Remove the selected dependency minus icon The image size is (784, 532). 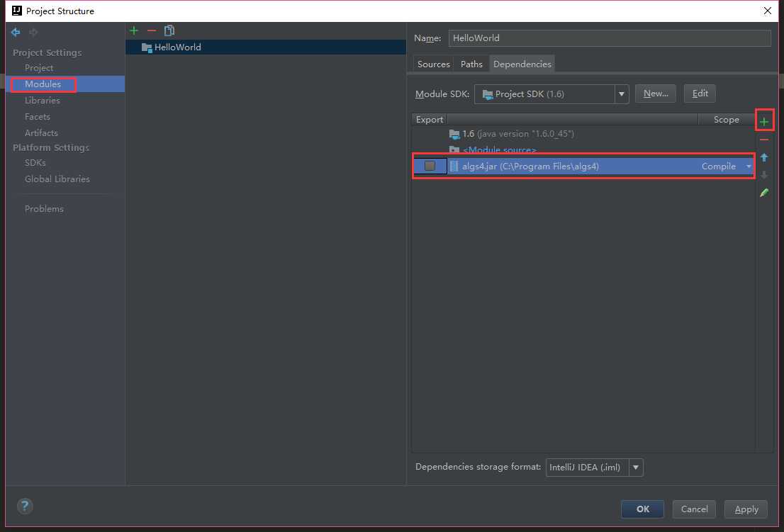coord(764,140)
